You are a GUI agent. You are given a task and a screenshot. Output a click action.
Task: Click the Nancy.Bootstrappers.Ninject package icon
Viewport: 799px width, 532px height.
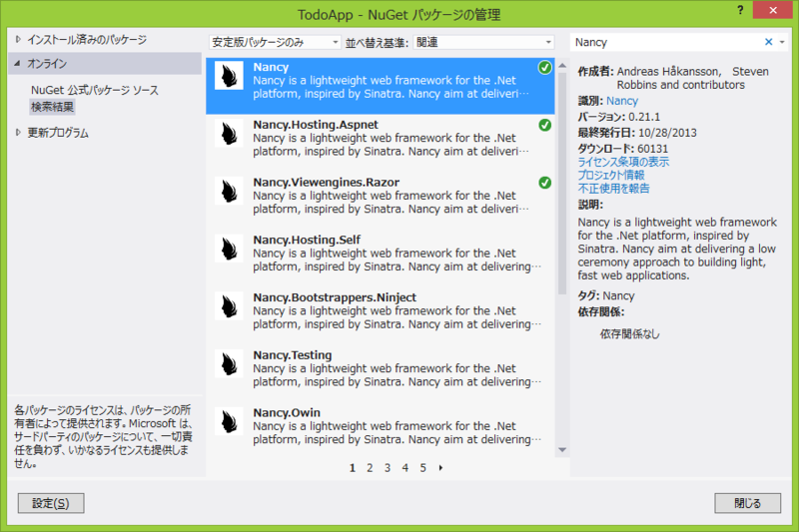point(229,306)
